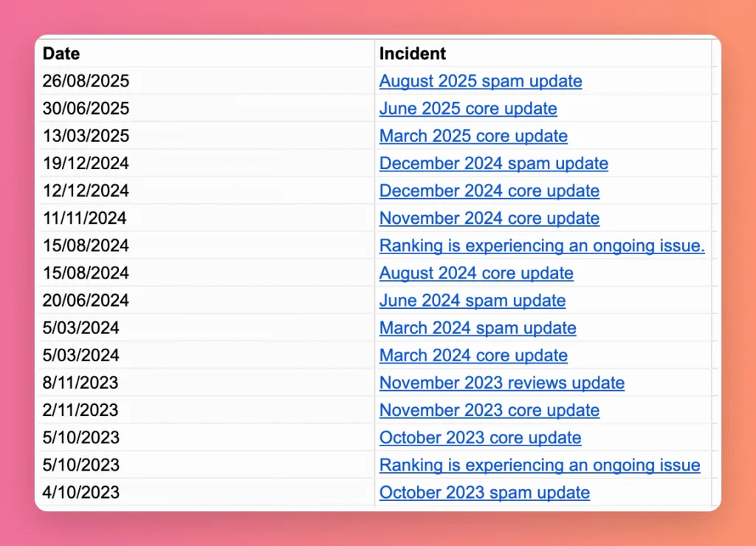
Task: Open the August 2025 spam update link
Action: pyautogui.click(x=481, y=81)
